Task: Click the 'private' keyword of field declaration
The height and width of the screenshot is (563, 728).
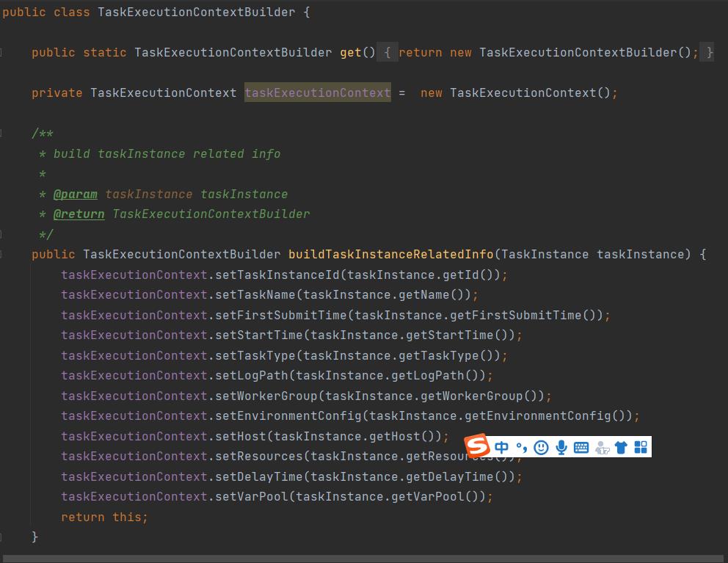Action: pyautogui.click(x=57, y=93)
